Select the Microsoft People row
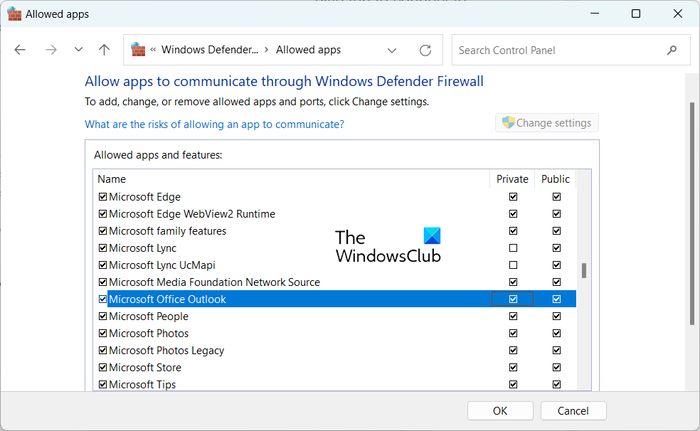The width and height of the screenshot is (700, 431). [149, 316]
